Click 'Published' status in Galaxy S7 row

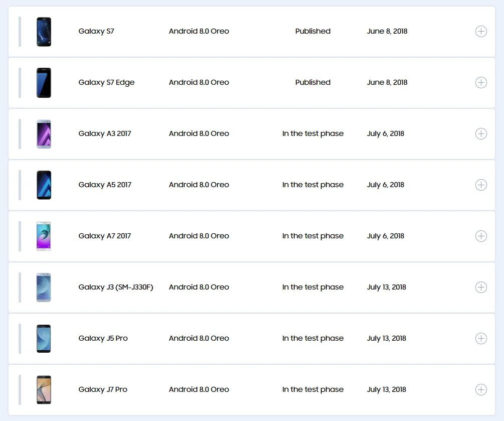click(313, 31)
